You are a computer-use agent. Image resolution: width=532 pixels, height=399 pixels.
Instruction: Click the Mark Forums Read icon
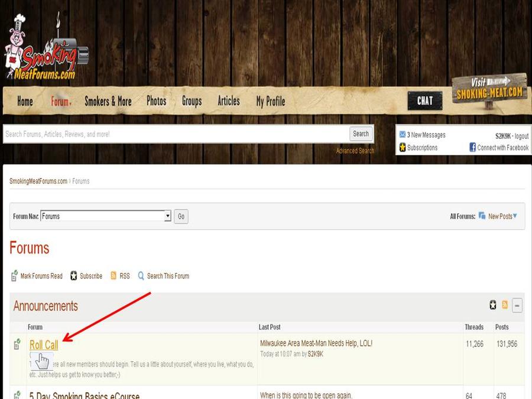click(15, 276)
